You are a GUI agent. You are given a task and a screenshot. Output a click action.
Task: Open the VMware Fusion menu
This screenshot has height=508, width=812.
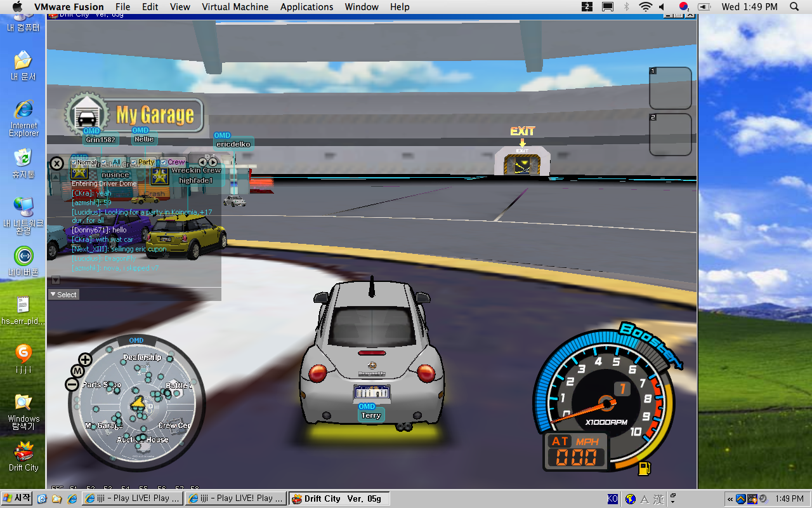[69, 7]
